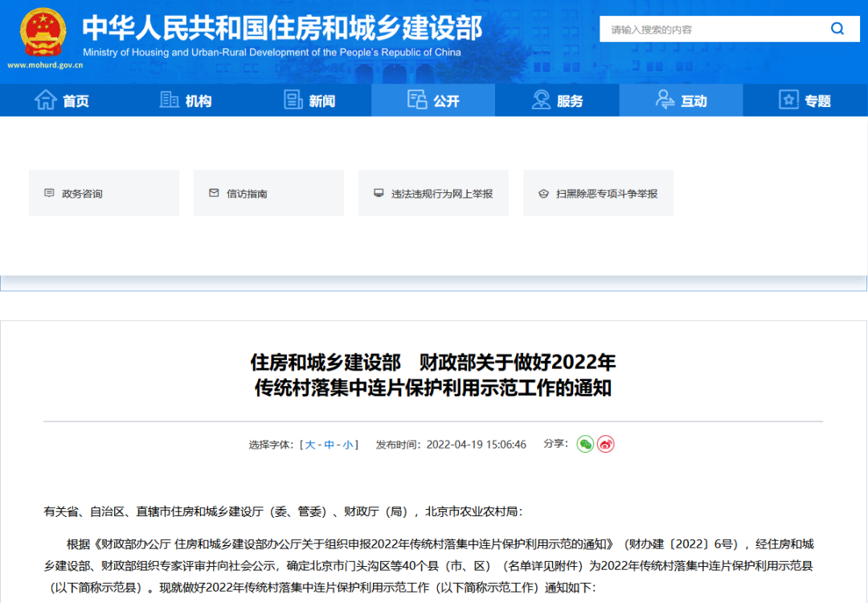Click the newspaper icon beside 新闻
The height and width of the screenshot is (603, 868).
[x=293, y=100]
